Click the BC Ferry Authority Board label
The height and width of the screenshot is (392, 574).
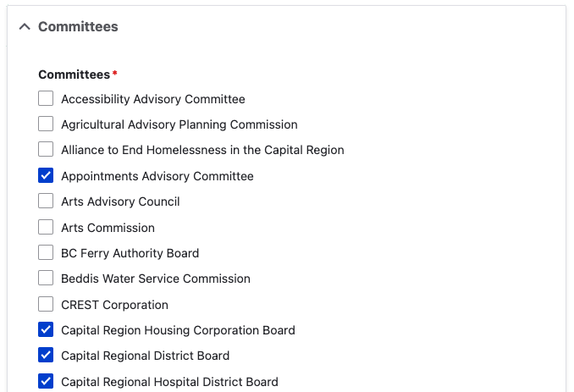click(130, 253)
